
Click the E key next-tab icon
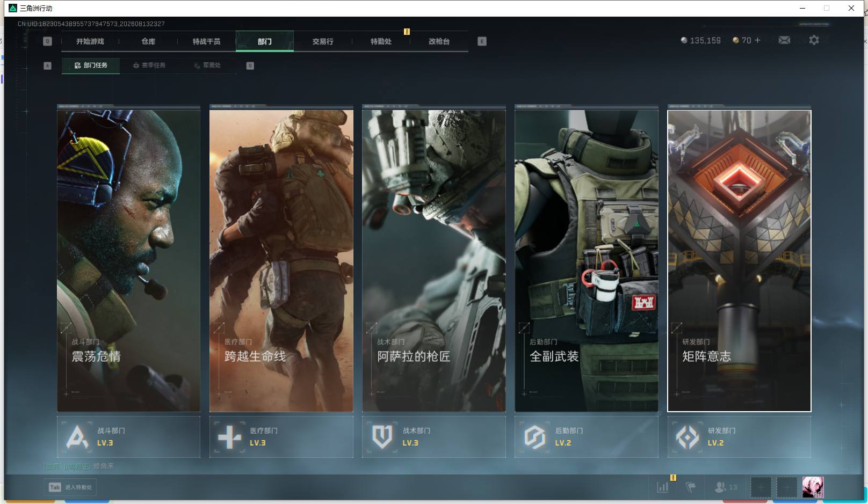point(482,41)
